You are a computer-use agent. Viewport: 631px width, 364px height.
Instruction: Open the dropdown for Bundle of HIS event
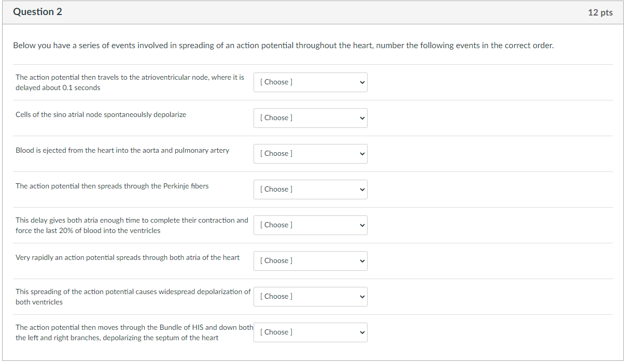click(310, 332)
